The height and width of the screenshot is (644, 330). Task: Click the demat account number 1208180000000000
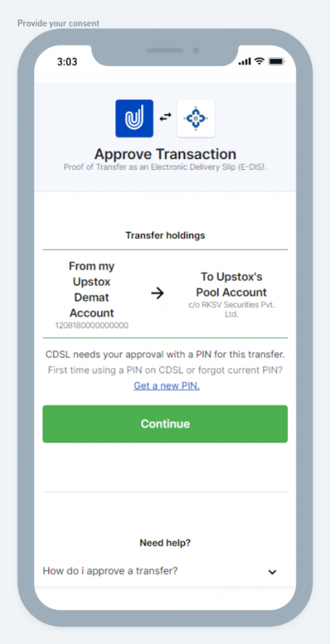92,325
